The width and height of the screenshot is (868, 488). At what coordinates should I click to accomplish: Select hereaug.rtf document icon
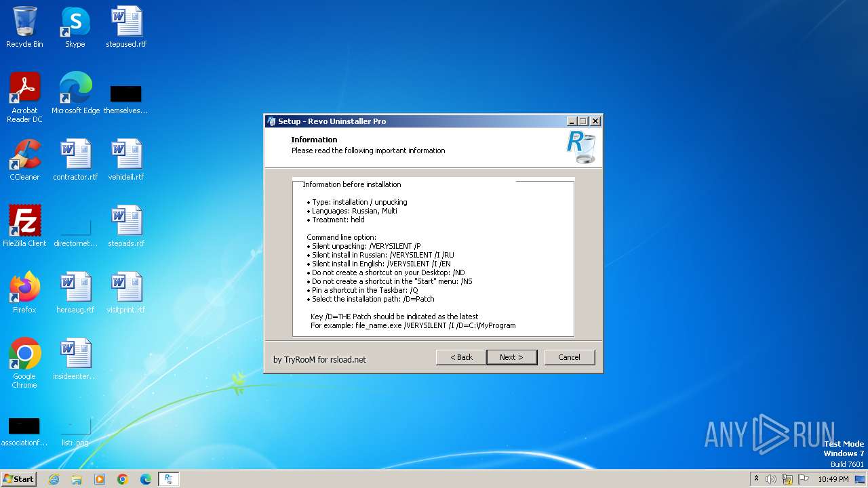point(75,293)
